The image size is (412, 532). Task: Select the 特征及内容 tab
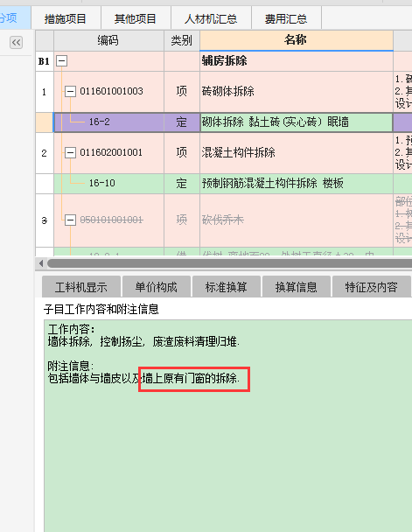[371, 287]
